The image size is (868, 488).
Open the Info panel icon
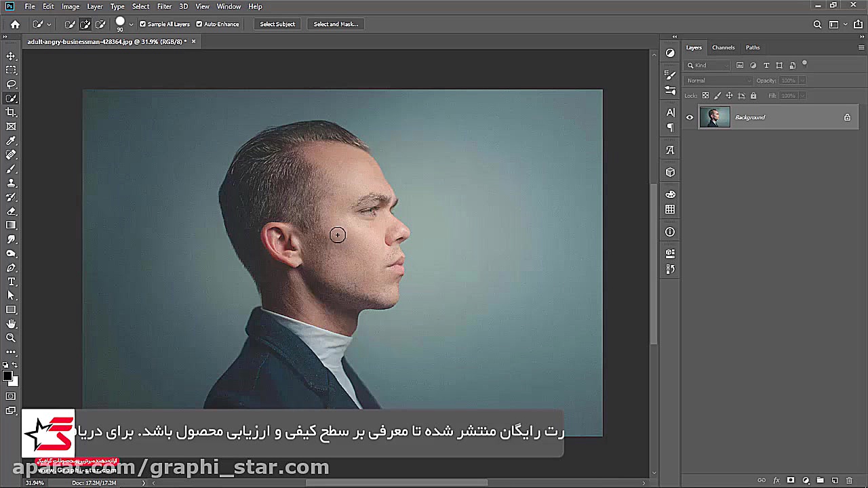coord(670,232)
